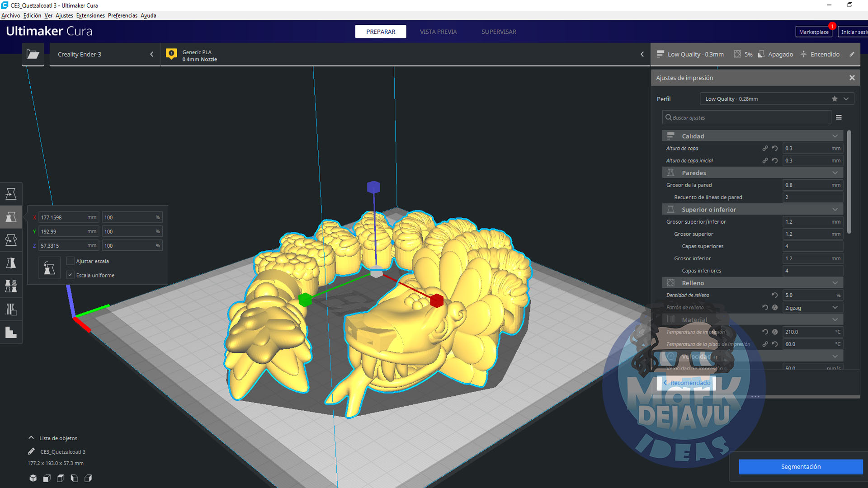The width and height of the screenshot is (868, 488).
Task: Select the Mirror tool
Action: tap(11, 263)
